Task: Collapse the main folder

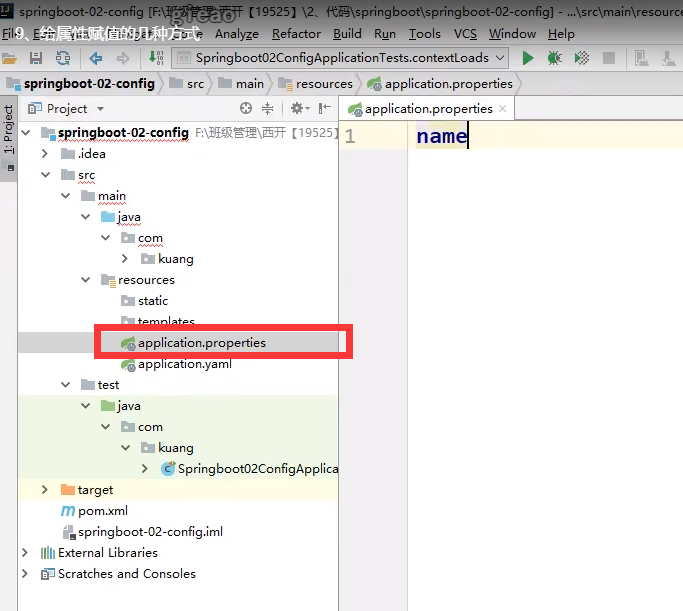Action: click(x=65, y=196)
